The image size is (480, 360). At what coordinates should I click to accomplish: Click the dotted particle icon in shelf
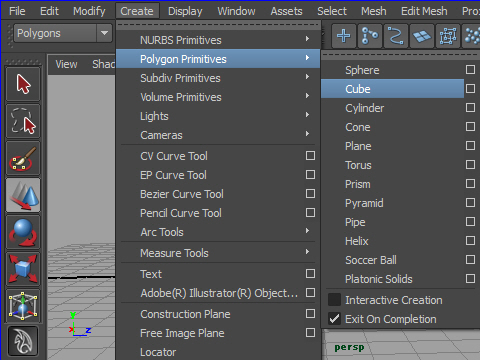click(x=471, y=35)
